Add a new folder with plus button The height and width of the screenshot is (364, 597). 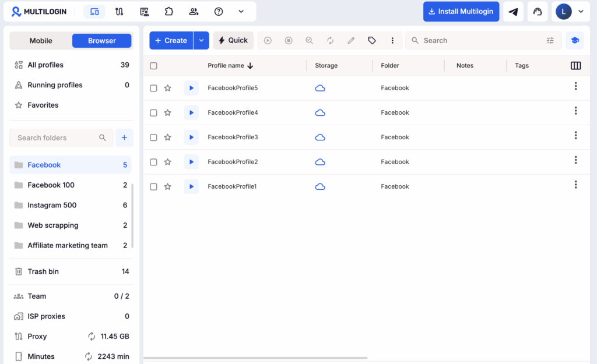click(x=124, y=137)
